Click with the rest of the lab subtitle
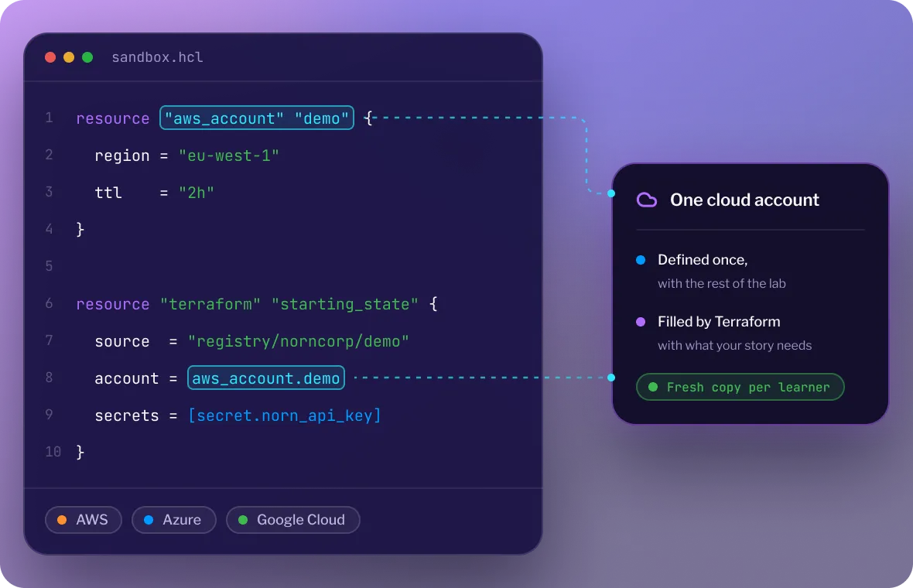The image size is (913, 588). 721,283
